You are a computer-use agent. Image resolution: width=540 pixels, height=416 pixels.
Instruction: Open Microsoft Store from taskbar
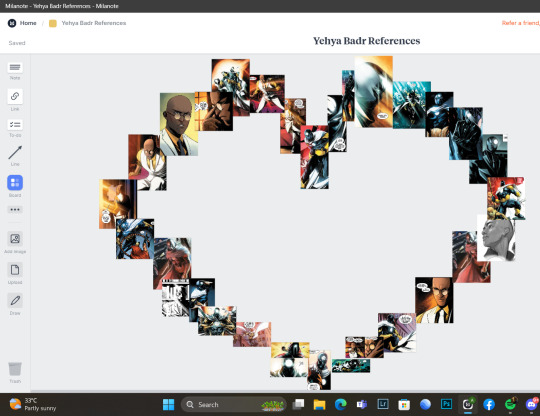coord(404,405)
